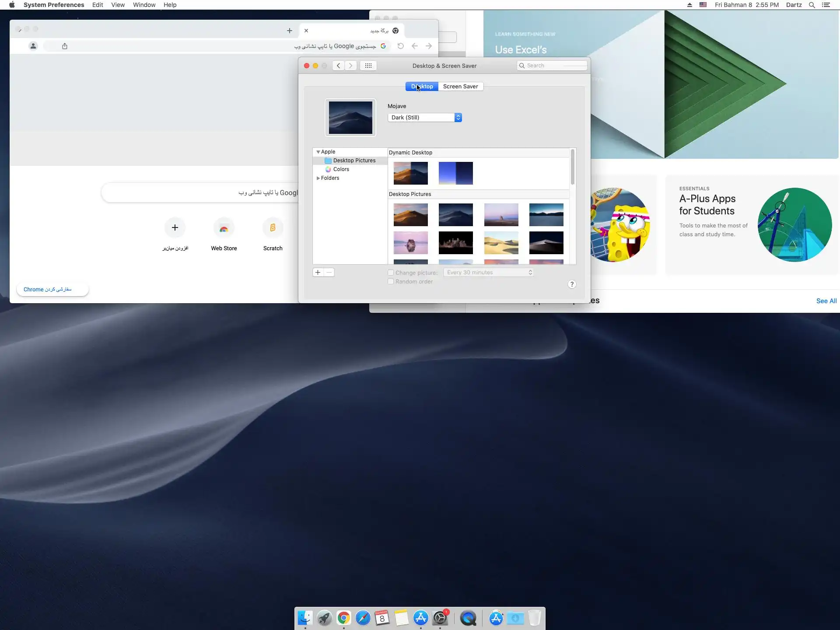Viewport: 840px width, 630px height.
Task: Click the Spotlight magnifier in menu bar
Action: [812, 5]
